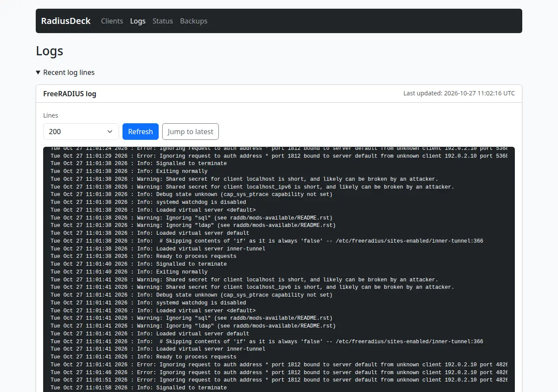Click 11:01:38 Loaded virtual server inner-tunnel line
This screenshot has height=392, width=558.
(x=158, y=249)
